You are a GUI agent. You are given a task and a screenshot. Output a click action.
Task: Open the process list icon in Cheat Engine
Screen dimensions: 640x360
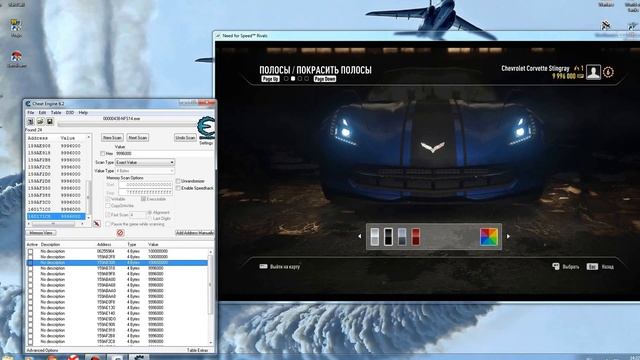tap(31, 122)
